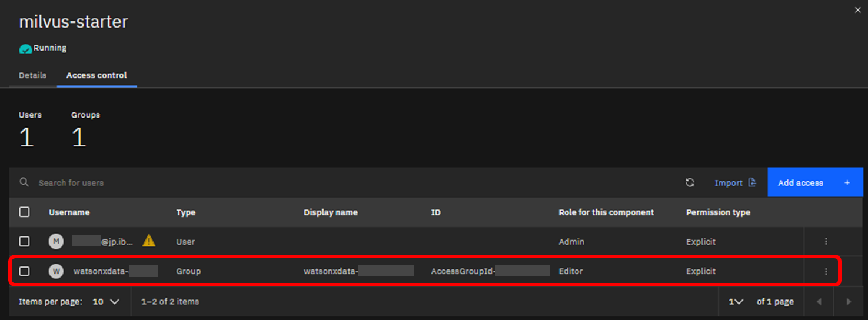Switch to the Details tab
The image size is (868, 320).
[x=32, y=75]
